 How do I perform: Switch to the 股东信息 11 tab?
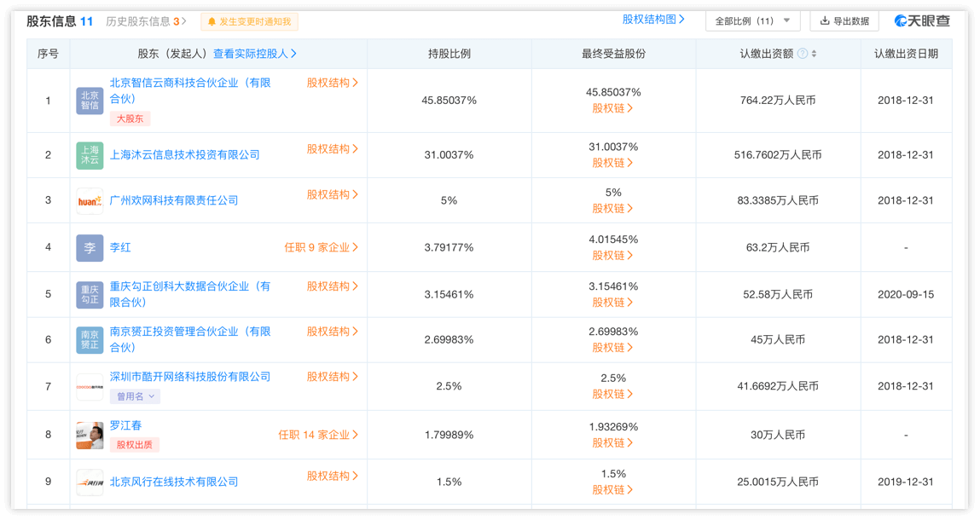60,21
